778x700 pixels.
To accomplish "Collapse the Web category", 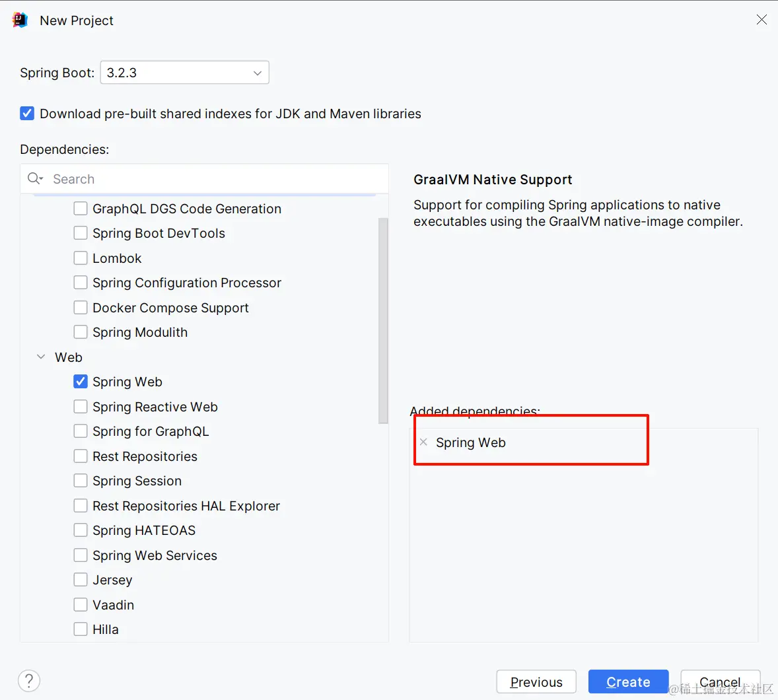I will click(41, 357).
